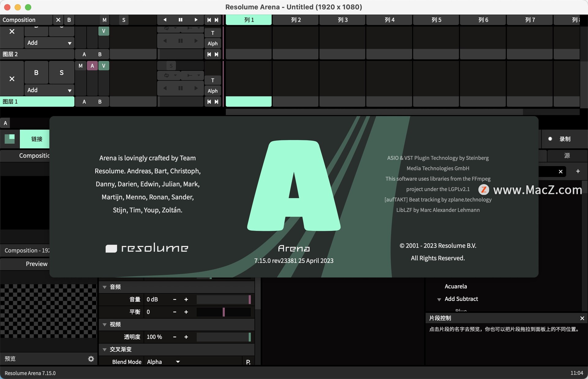
Task: Play composition forwards
Action: (x=196, y=20)
